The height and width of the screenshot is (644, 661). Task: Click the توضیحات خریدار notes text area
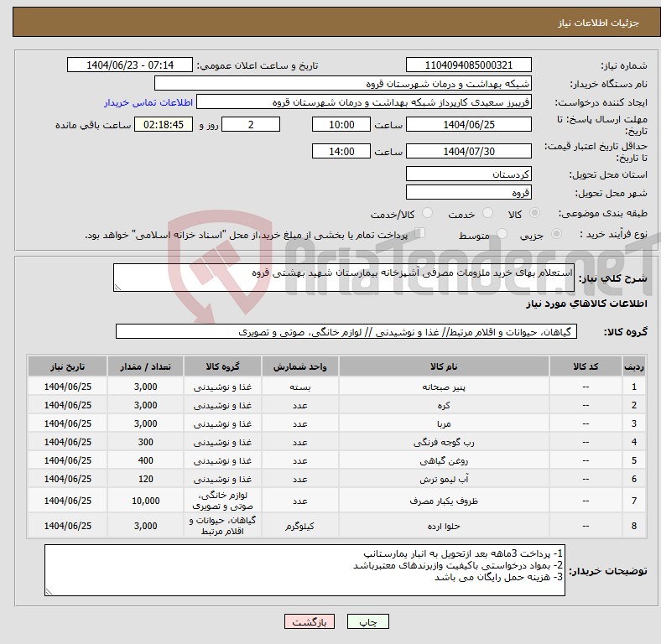coord(304,570)
